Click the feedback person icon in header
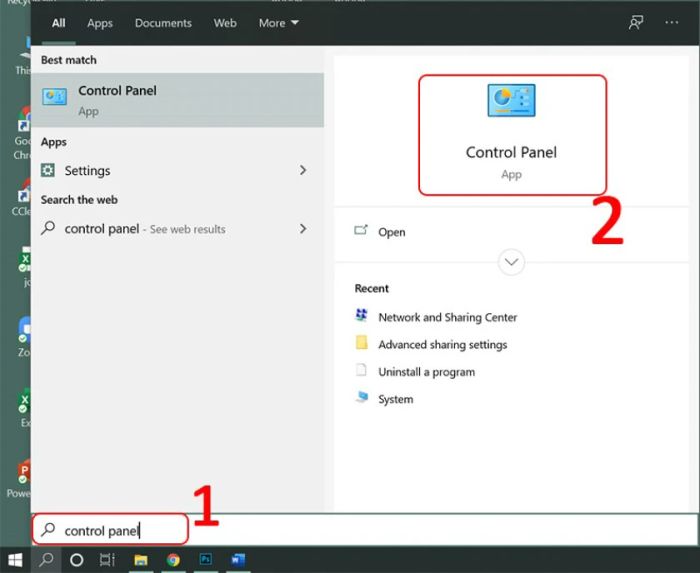Viewport: 700px width, 573px height. (x=636, y=23)
